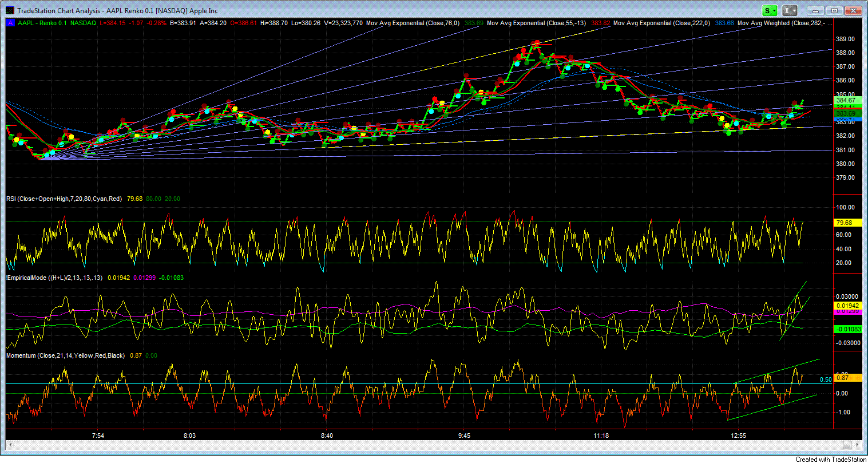Screen dimensions: 868x463
Task: Click the 12:55 time axis label
Action: (739, 436)
